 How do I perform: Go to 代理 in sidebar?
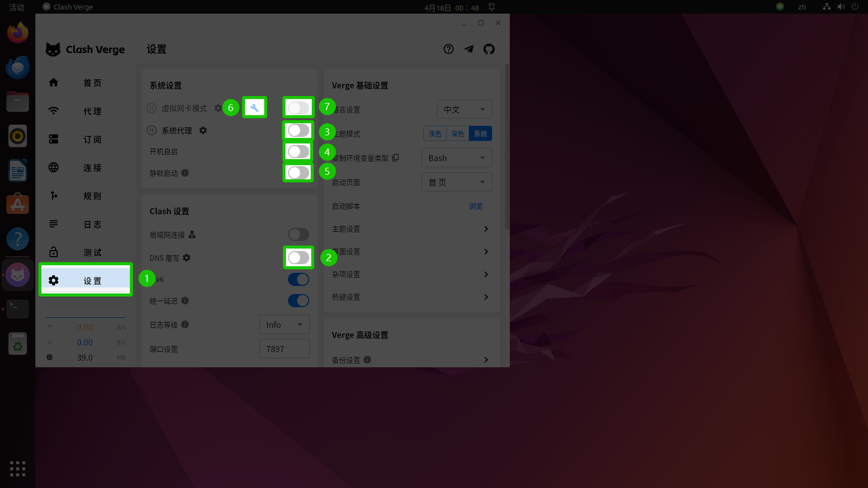coord(85,111)
